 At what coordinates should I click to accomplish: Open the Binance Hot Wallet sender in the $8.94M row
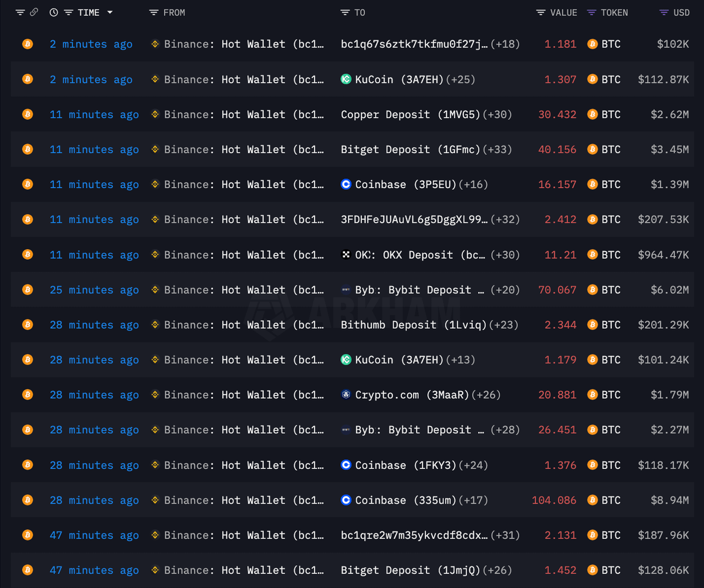244,500
